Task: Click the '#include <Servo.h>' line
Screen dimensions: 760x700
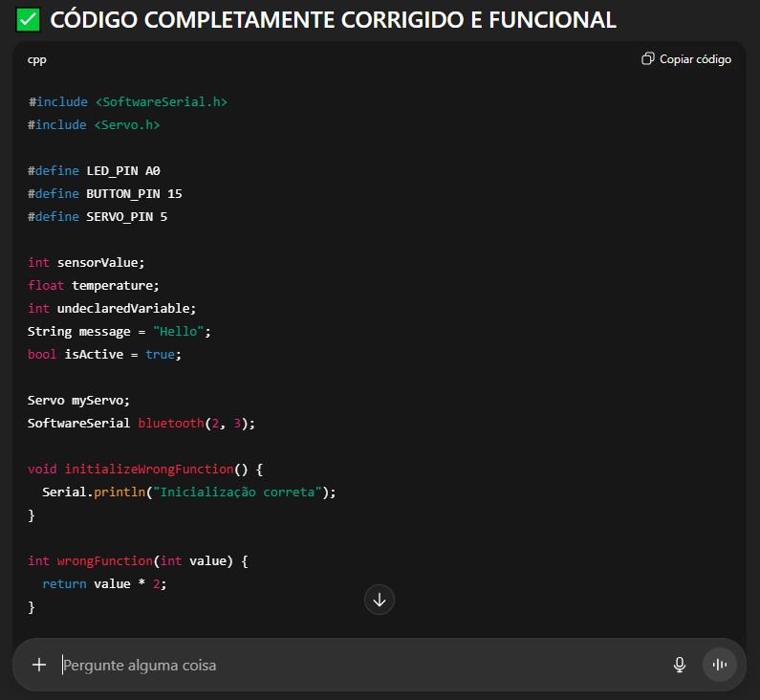Action: pos(94,124)
